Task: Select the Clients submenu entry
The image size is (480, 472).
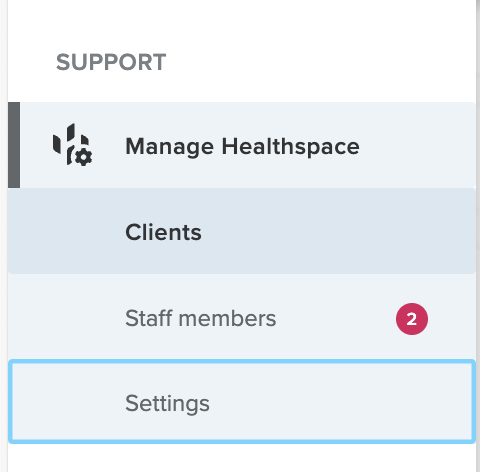Action: (242, 231)
